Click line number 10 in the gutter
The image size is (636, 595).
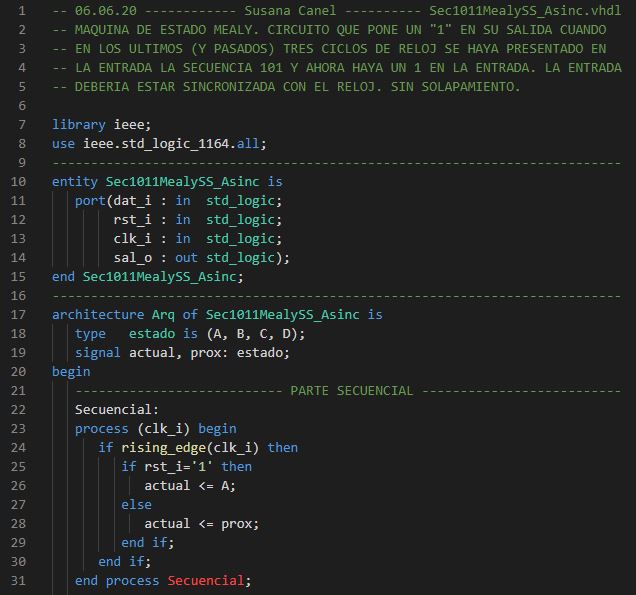(18, 182)
